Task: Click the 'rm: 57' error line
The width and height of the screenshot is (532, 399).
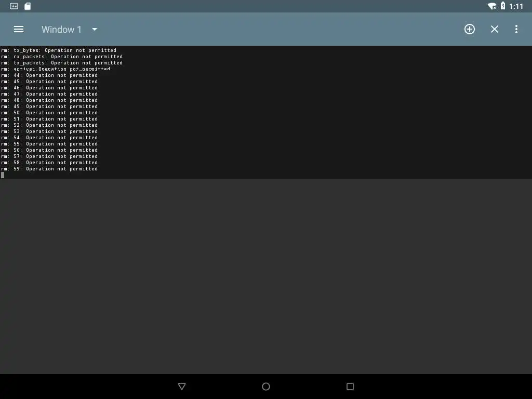Action: [49, 156]
